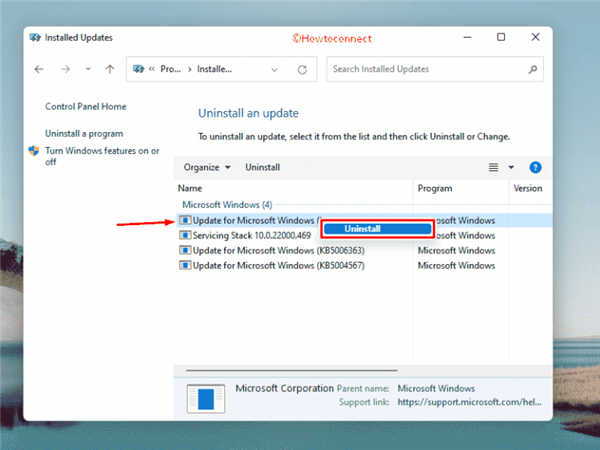Refresh the Installed Updates list
The image size is (600, 450).
click(302, 70)
